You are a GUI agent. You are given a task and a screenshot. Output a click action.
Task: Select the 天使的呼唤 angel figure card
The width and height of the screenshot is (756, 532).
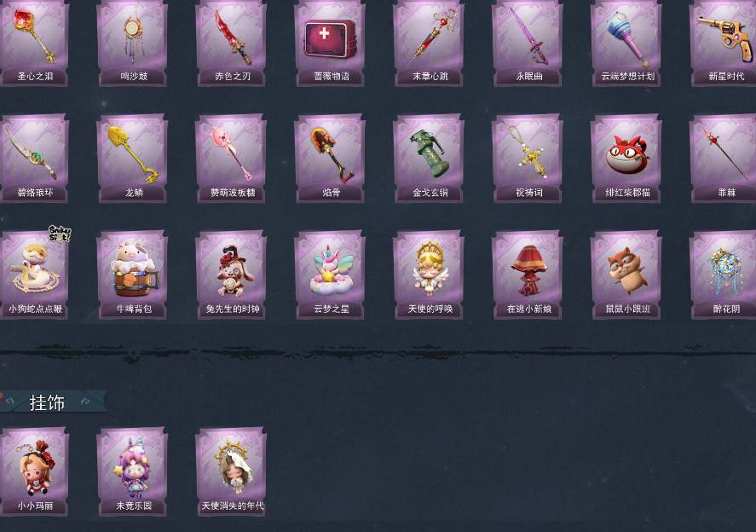click(429, 275)
